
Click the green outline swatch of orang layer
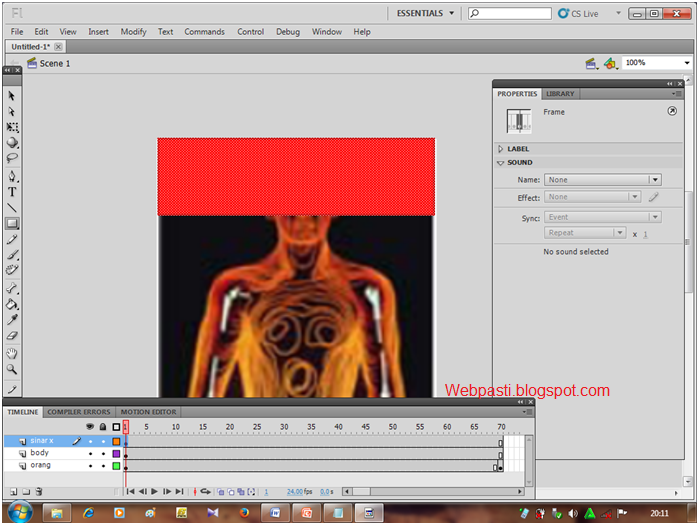[x=116, y=466]
